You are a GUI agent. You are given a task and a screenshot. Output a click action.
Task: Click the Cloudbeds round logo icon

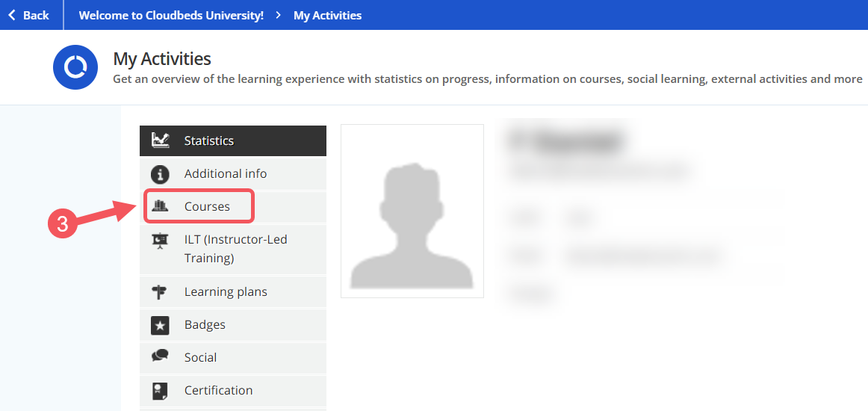[x=75, y=67]
